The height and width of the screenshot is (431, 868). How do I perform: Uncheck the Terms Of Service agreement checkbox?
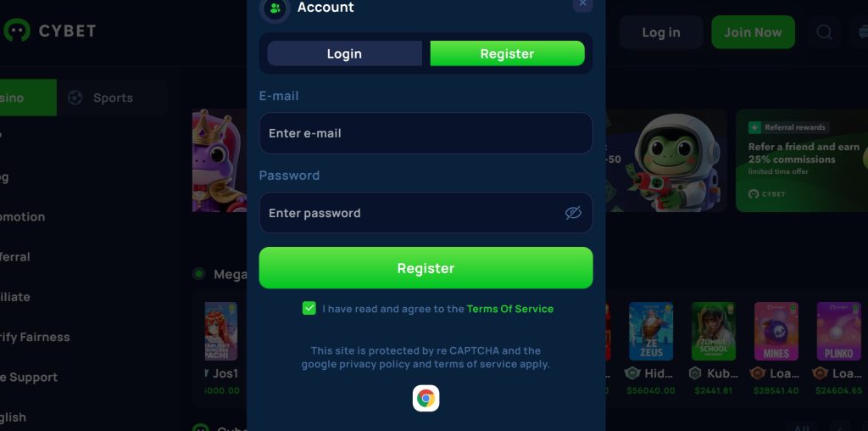(x=309, y=309)
